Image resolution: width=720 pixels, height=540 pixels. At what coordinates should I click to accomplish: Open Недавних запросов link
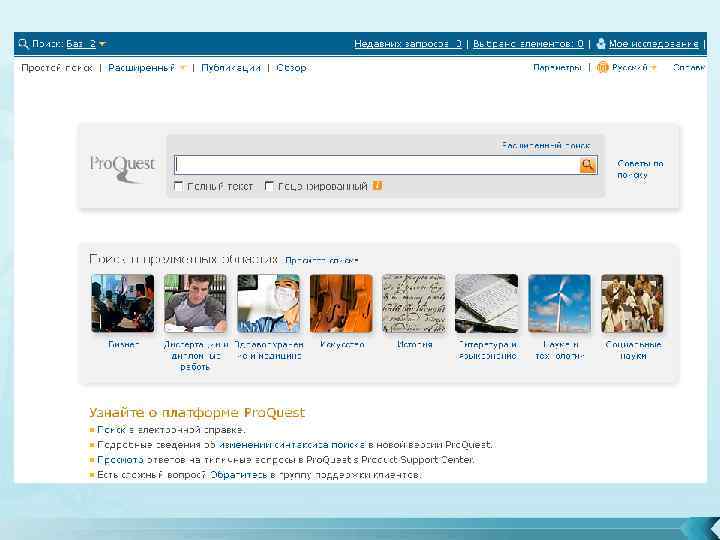click(x=408, y=44)
